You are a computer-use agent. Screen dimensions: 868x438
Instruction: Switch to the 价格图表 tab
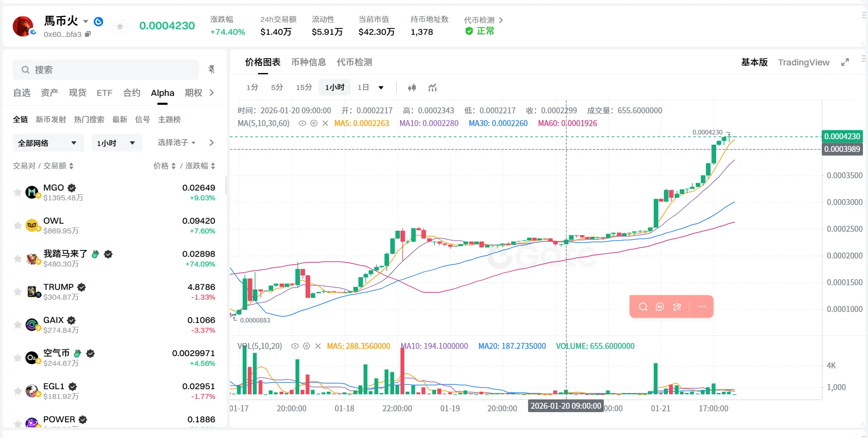coord(263,62)
